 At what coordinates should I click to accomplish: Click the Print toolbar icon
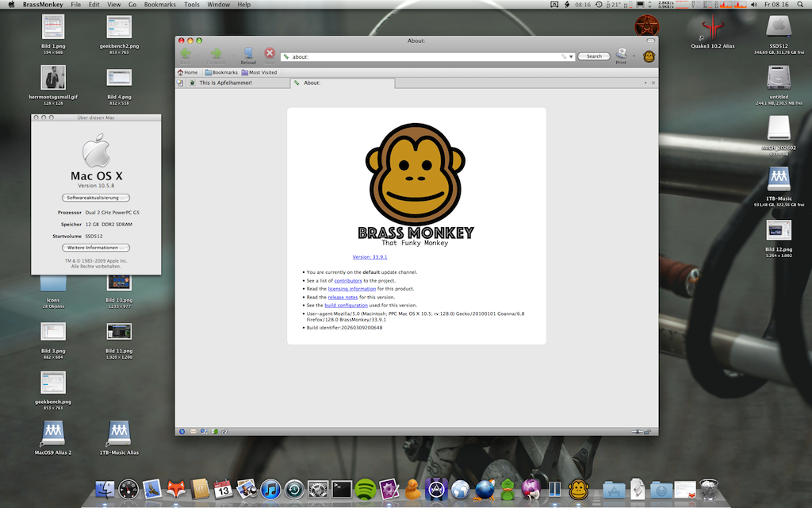tap(621, 55)
